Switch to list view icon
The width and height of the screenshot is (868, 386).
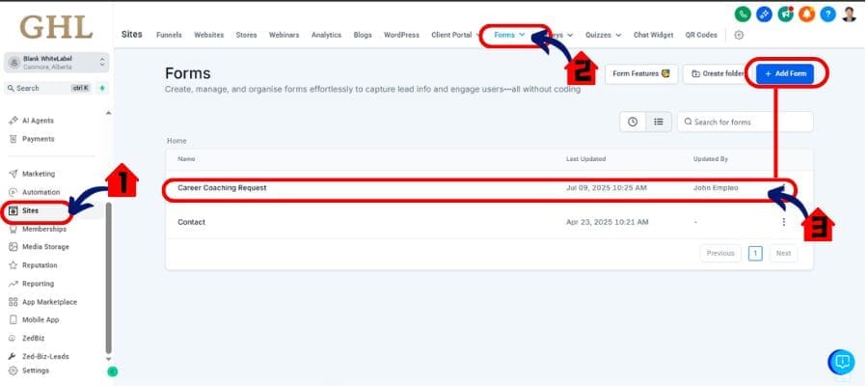658,122
